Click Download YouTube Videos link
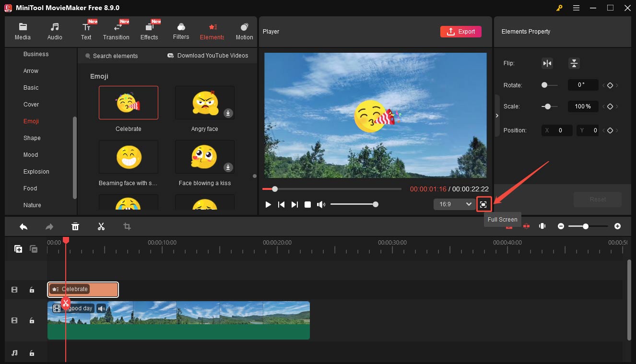Image resolution: width=636 pixels, height=364 pixels. [208, 56]
